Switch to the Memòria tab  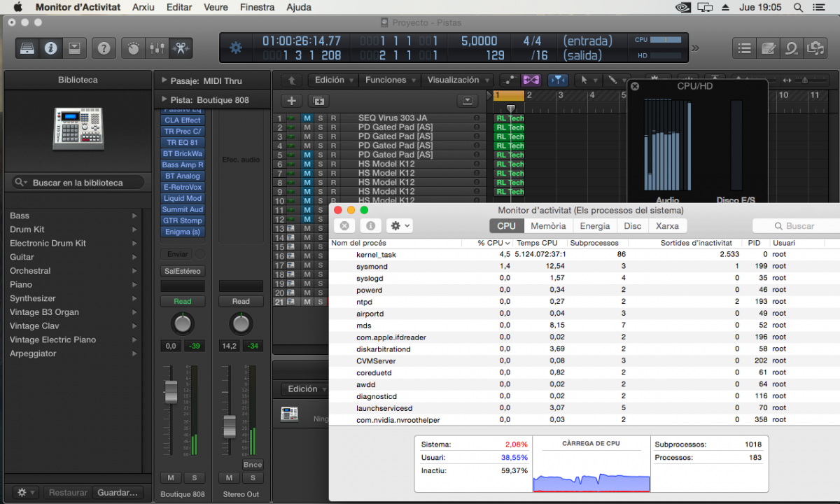548,226
